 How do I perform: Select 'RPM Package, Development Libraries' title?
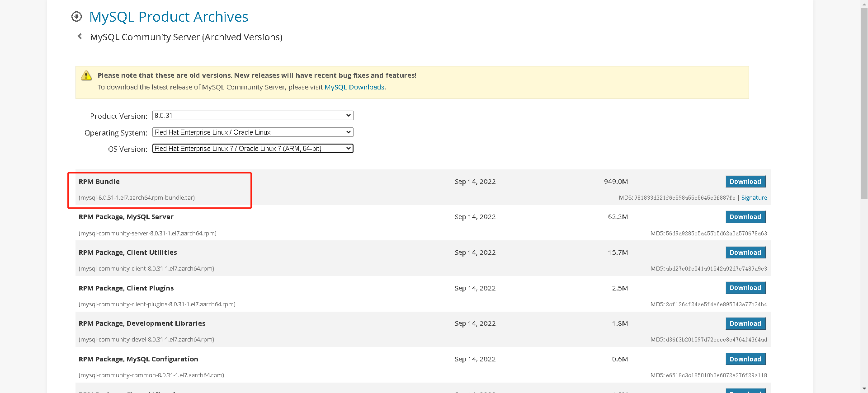[x=142, y=323]
